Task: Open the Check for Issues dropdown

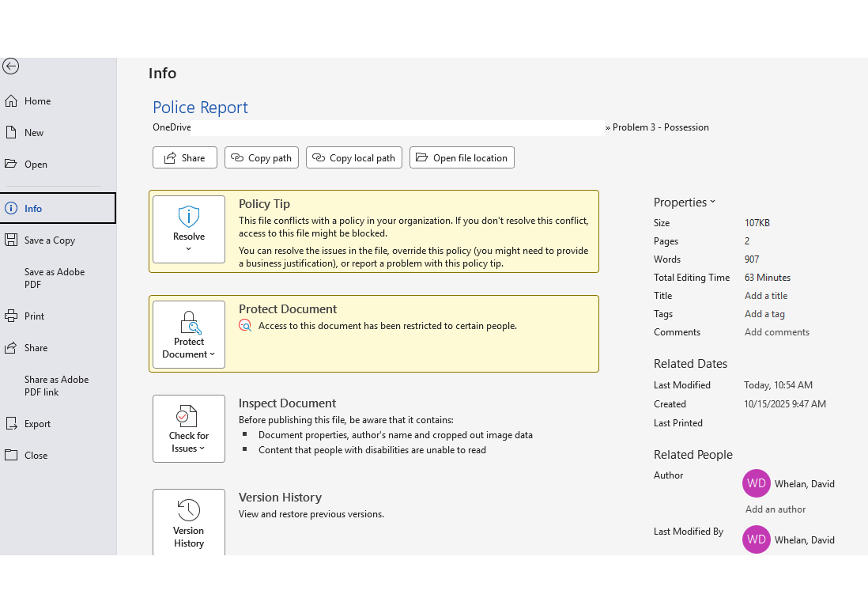Action: pos(189,429)
